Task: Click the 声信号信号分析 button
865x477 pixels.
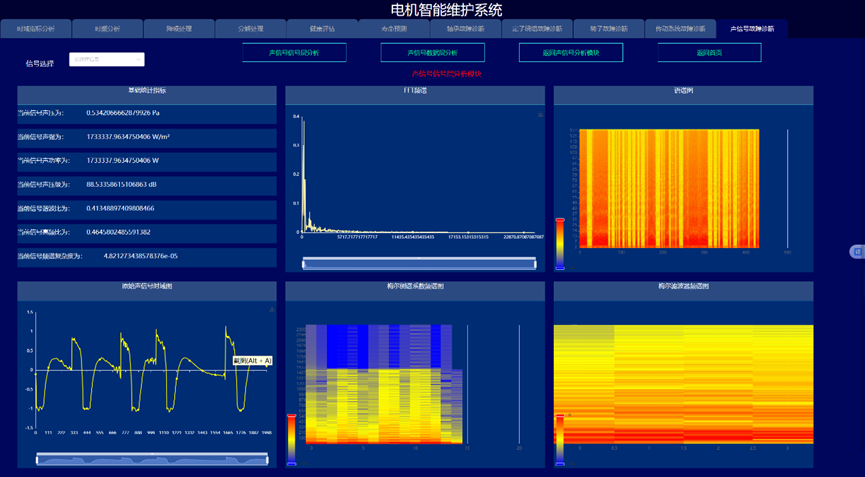Action: pos(294,53)
